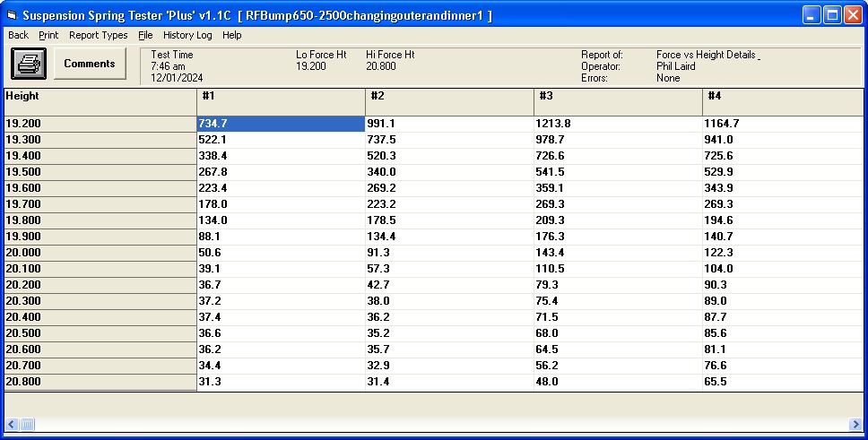The image size is (868, 440).
Task: Open the History Log menu
Action: coord(187,35)
